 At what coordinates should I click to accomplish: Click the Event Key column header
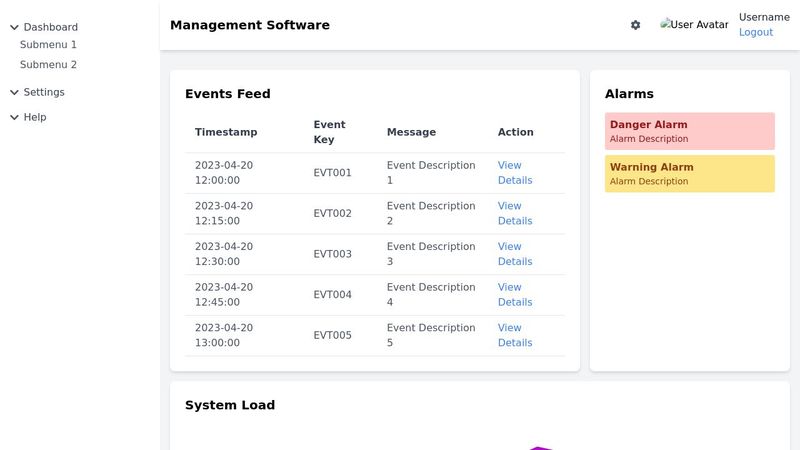(x=329, y=132)
